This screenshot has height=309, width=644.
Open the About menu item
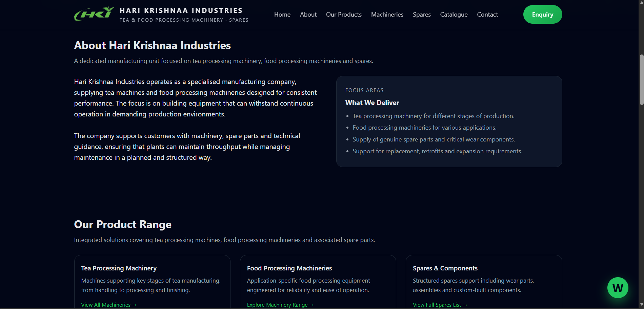tap(308, 15)
